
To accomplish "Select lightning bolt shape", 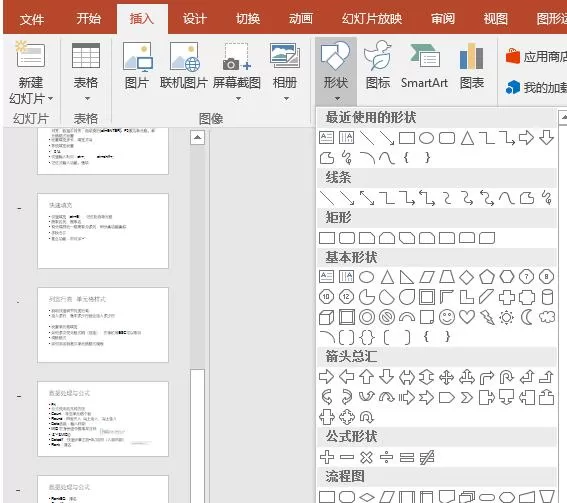I will click(487, 317).
